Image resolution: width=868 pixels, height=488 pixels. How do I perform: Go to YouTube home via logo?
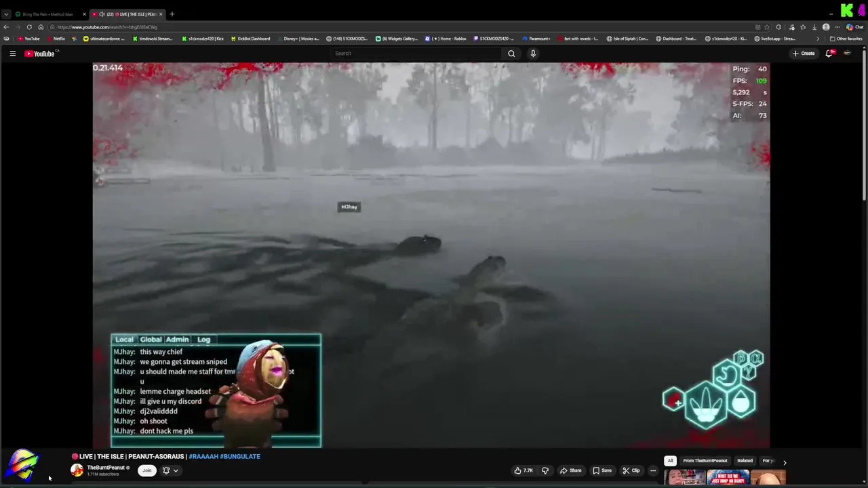(39, 54)
